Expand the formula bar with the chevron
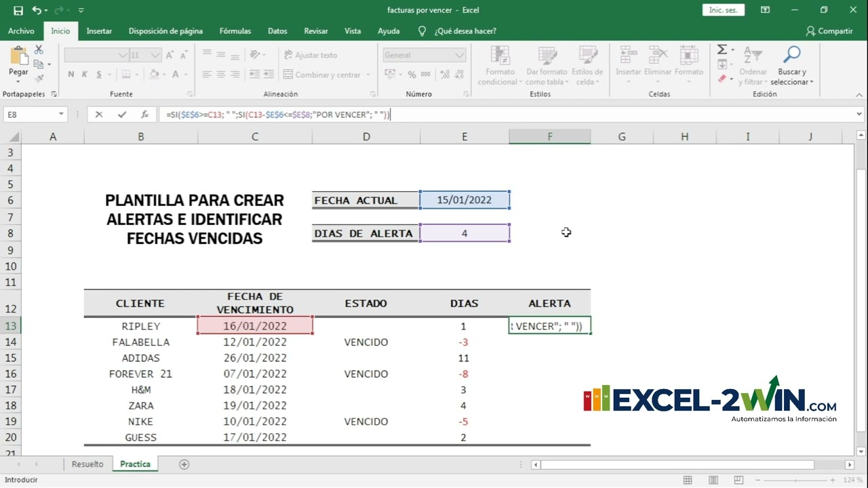 [860, 115]
